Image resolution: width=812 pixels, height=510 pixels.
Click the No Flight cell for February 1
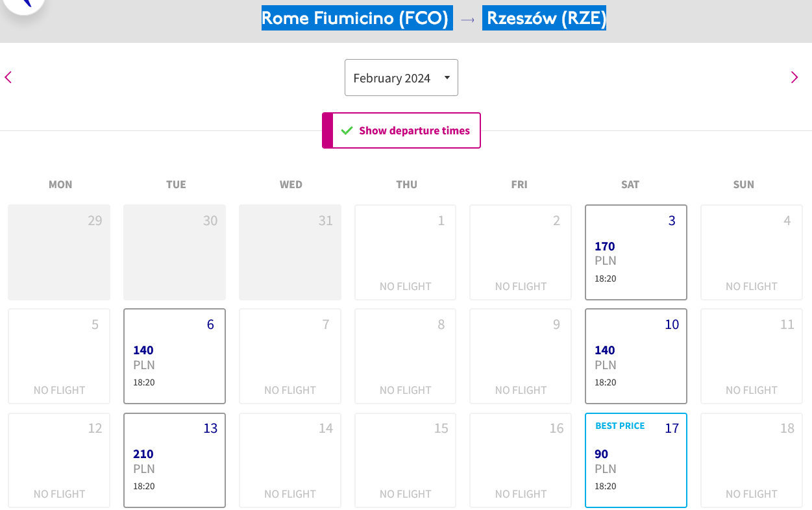coord(405,252)
